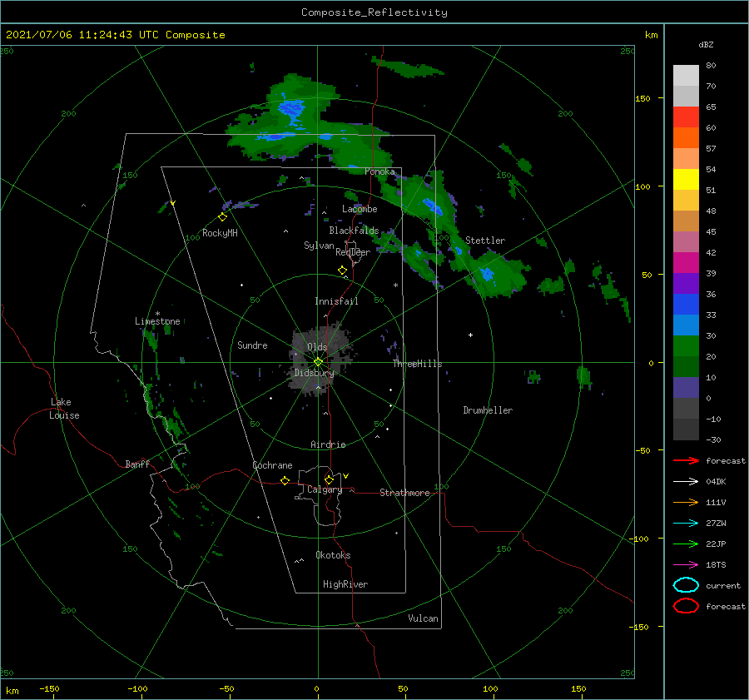Click the Vulcan town label
The height and width of the screenshot is (700, 749).
tap(424, 618)
